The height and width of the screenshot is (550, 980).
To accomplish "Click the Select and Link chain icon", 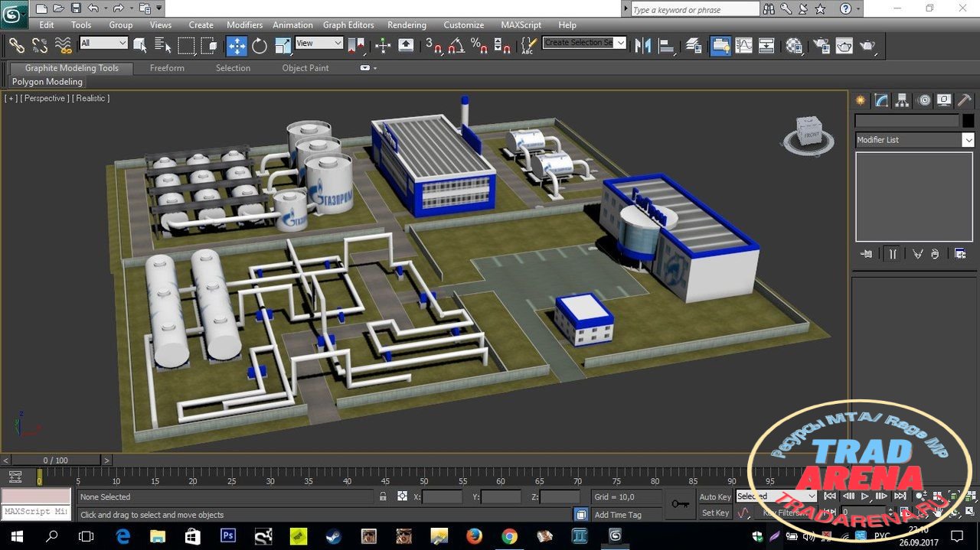I will [x=16, y=46].
